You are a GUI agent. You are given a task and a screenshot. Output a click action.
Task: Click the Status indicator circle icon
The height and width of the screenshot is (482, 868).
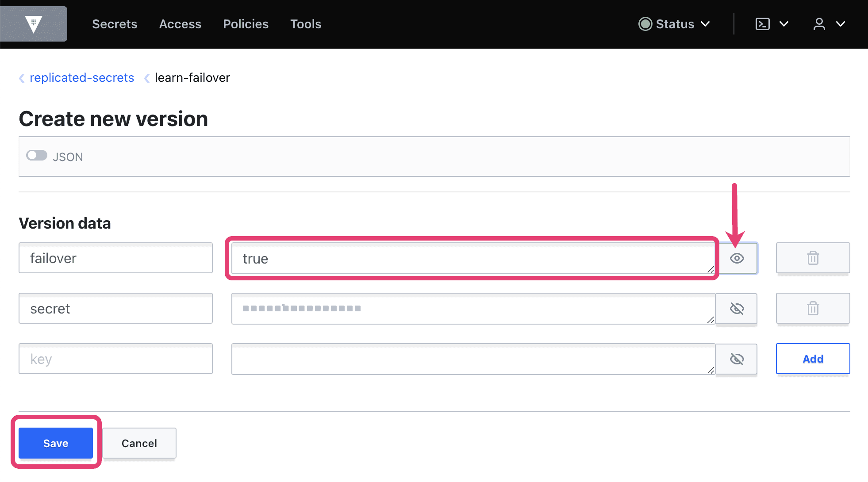645,24
